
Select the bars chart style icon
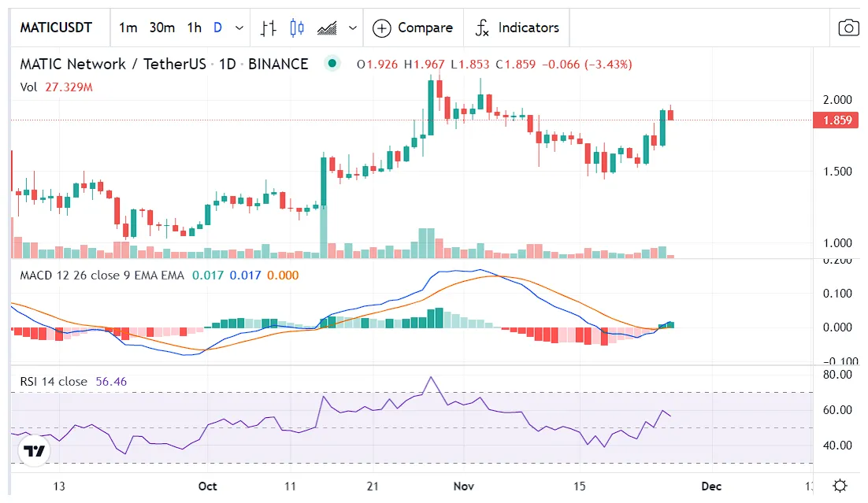(269, 28)
